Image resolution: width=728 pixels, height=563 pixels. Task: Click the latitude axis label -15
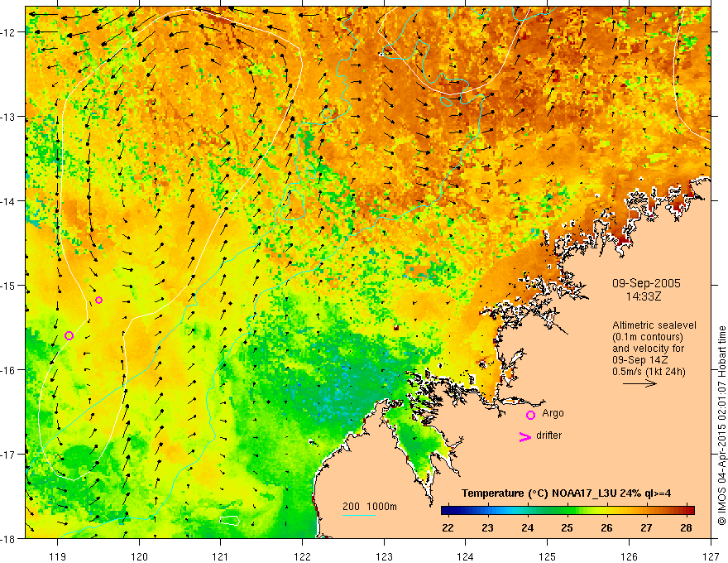[9, 285]
